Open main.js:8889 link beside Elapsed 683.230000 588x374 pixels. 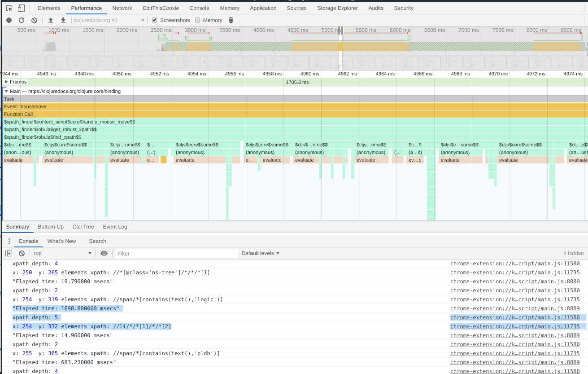tap(515, 362)
